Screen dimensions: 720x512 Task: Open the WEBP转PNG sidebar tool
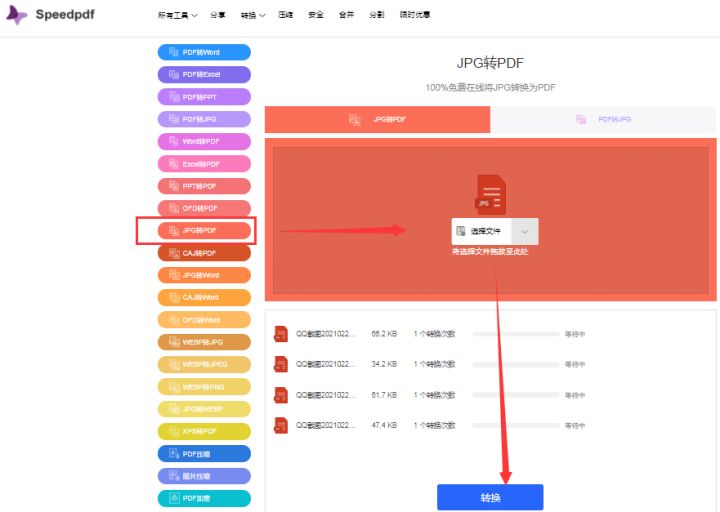pos(204,387)
